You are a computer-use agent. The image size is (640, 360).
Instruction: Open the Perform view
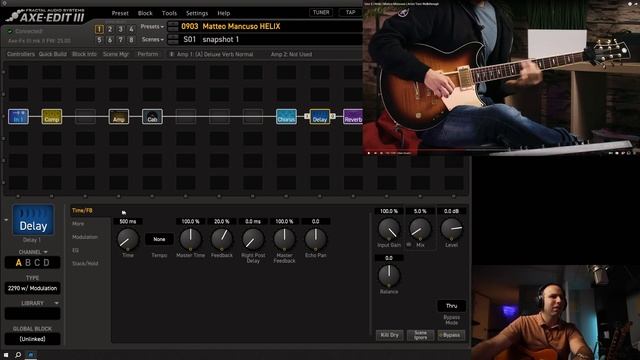click(x=148, y=54)
